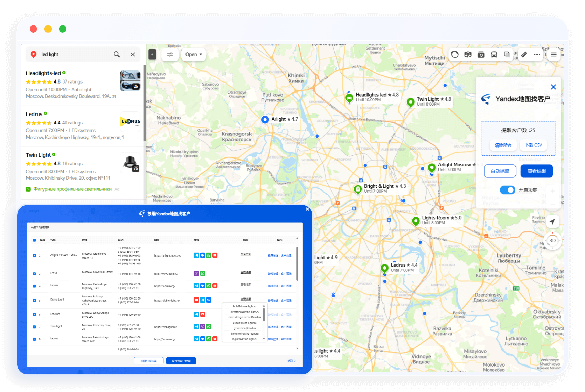Screen dimensions: 585x392
Task: Open the hamburger main menu
Action: coord(554,54)
